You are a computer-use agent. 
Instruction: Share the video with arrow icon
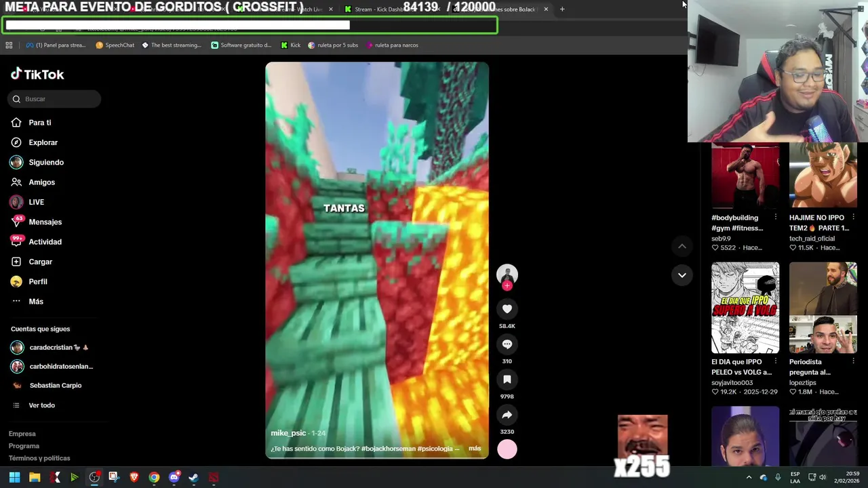(507, 415)
